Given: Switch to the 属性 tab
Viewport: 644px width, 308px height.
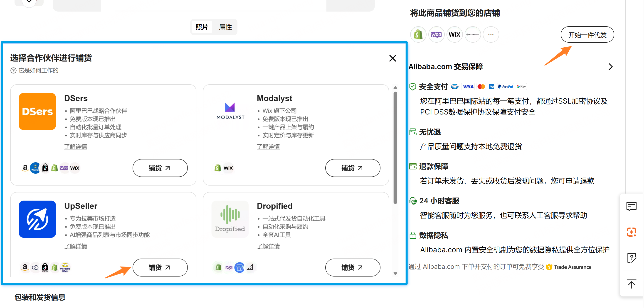Looking at the screenshot, I should coord(225,27).
